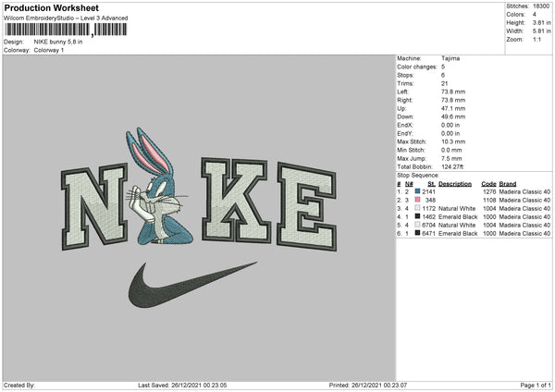Click the Description column header
This screenshot has width=555, height=392.
[454, 183]
